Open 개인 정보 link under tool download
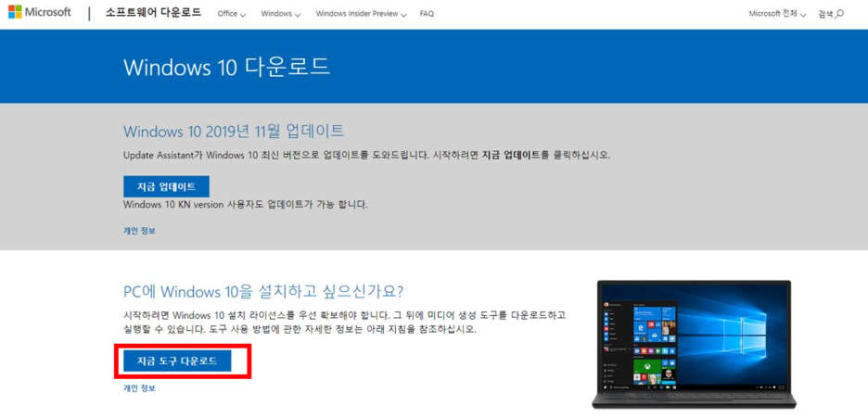This screenshot has height=418, width=868. 139,388
